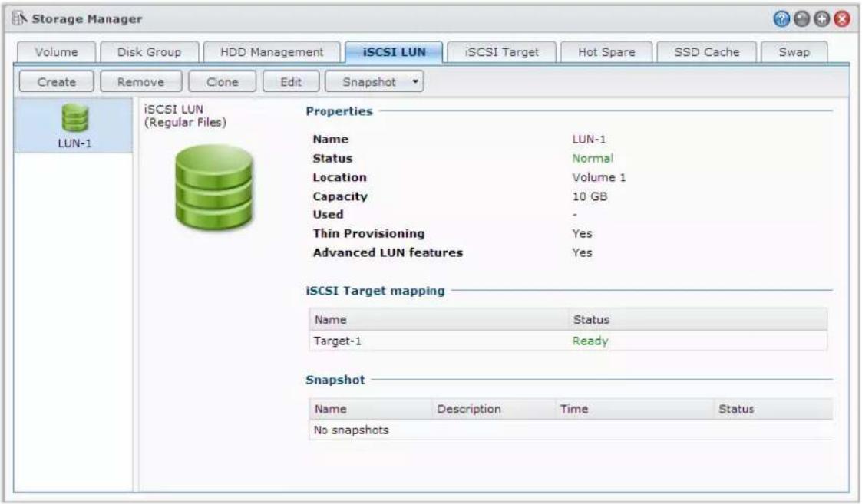Open the Disk Group tab
The width and height of the screenshot is (862, 504).
[x=149, y=52]
